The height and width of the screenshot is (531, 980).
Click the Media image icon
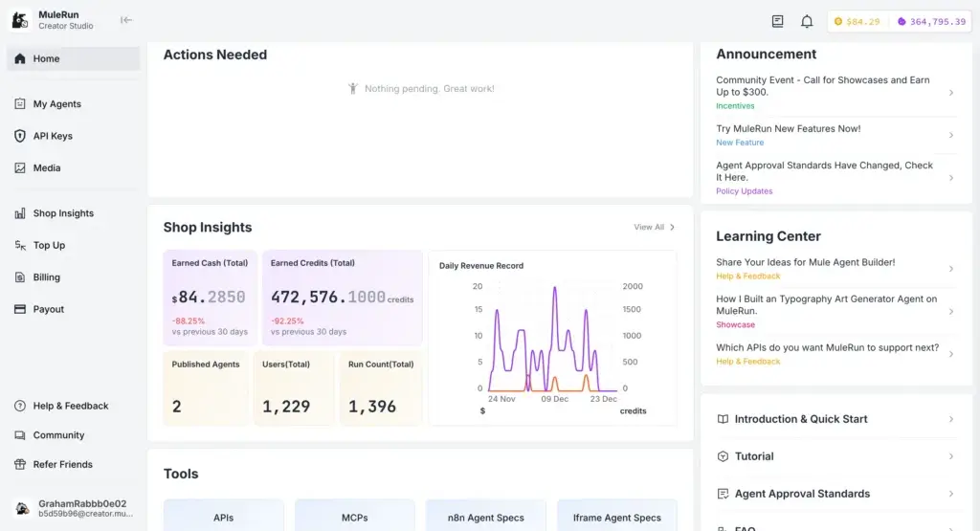pos(20,168)
